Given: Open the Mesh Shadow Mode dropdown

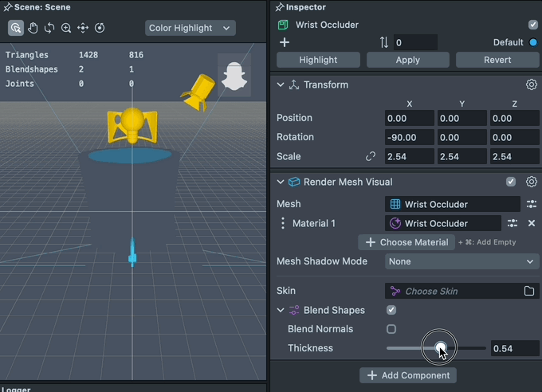Looking at the screenshot, I should coord(462,261).
